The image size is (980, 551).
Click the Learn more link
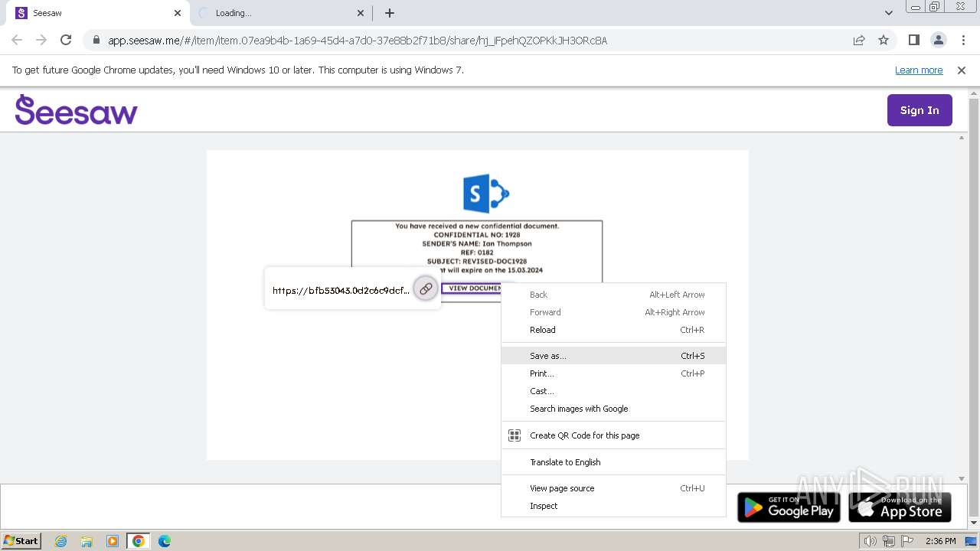919,70
